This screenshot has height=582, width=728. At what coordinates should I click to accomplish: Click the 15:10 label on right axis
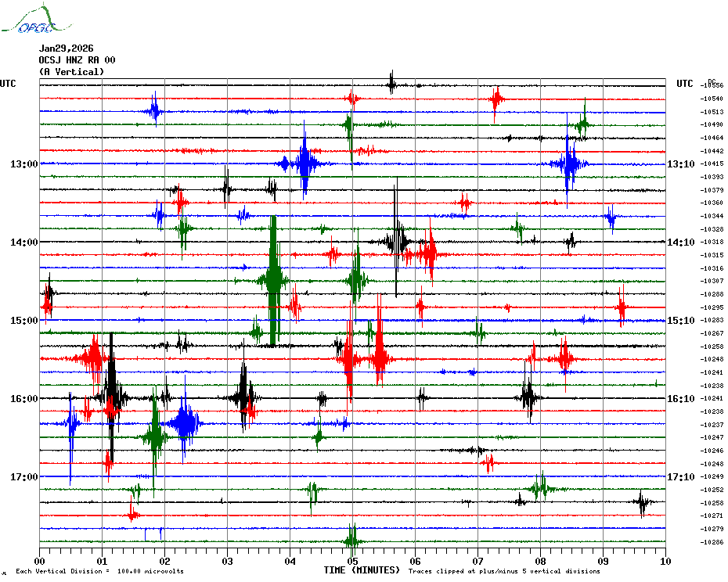tap(681, 321)
